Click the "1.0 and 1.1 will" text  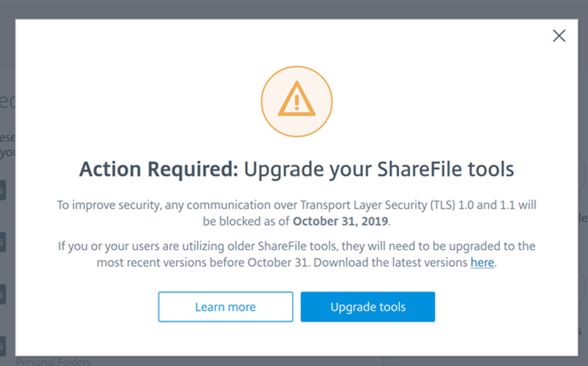pos(497,205)
